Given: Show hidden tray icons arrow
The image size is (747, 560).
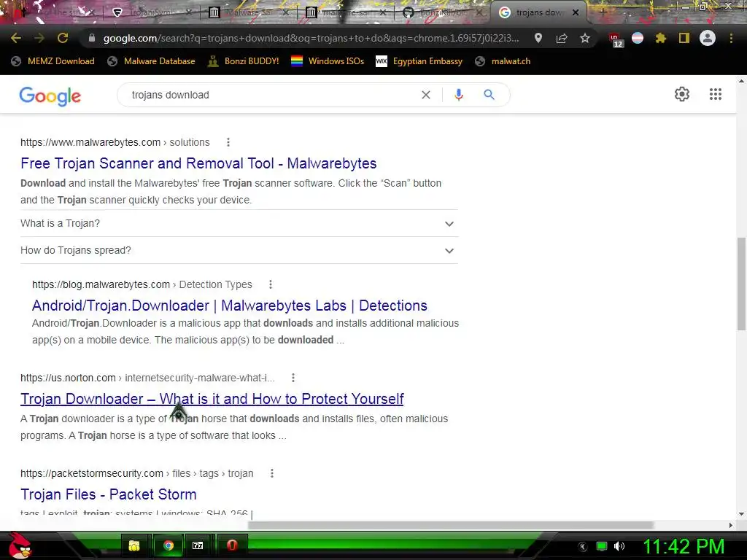Looking at the screenshot, I should coord(583,547).
